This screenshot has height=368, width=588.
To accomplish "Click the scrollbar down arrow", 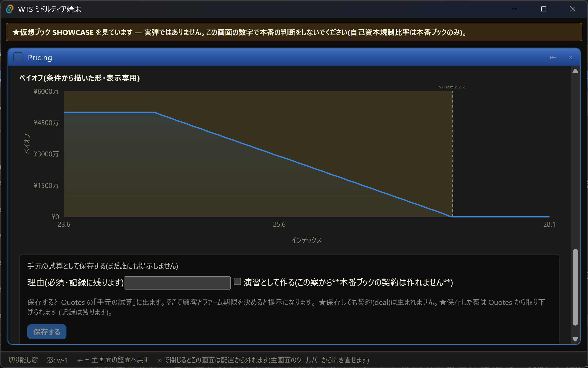I will 575,339.
